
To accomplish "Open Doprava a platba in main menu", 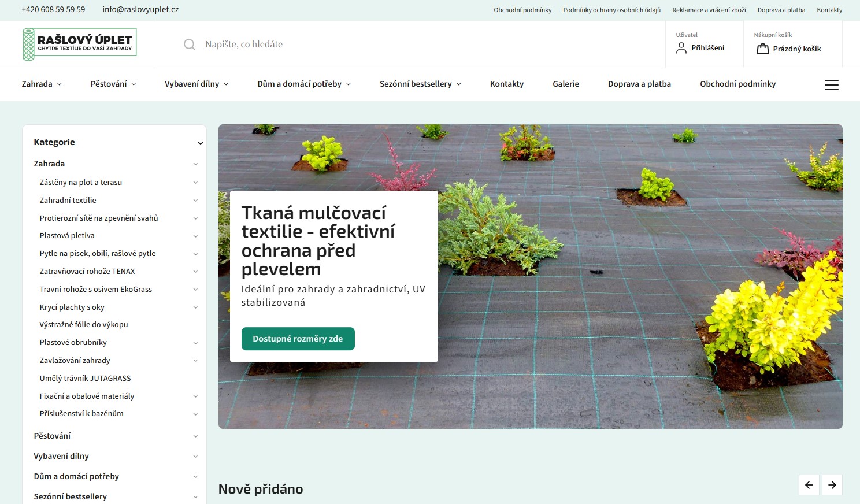I will (639, 84).
